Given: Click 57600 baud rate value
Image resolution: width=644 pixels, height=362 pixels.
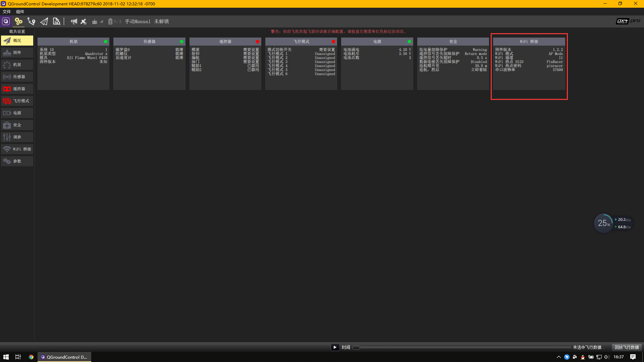Looking at the screenshot, I should click(558, 70).
